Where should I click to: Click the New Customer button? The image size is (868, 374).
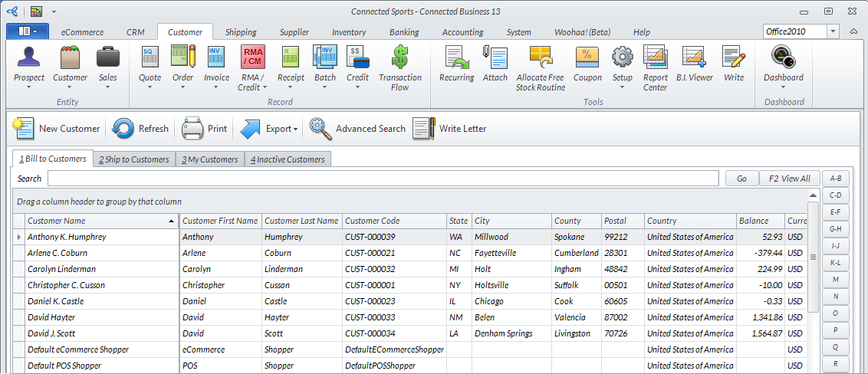point(58,129)
